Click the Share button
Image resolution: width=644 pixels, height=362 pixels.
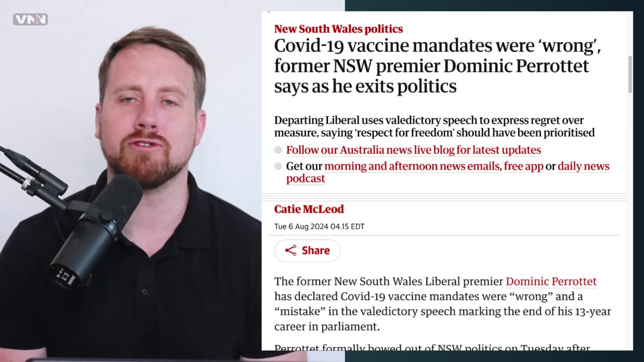[307, 250]
